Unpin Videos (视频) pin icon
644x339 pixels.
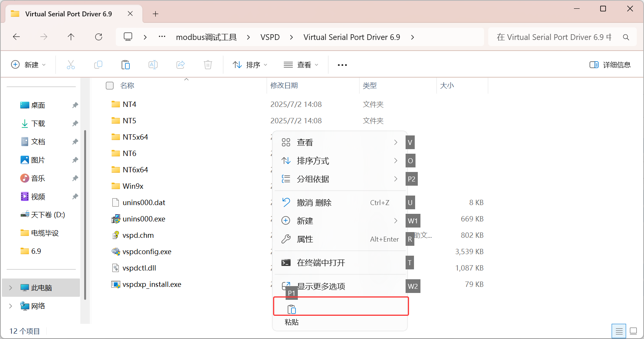point(75,196)
